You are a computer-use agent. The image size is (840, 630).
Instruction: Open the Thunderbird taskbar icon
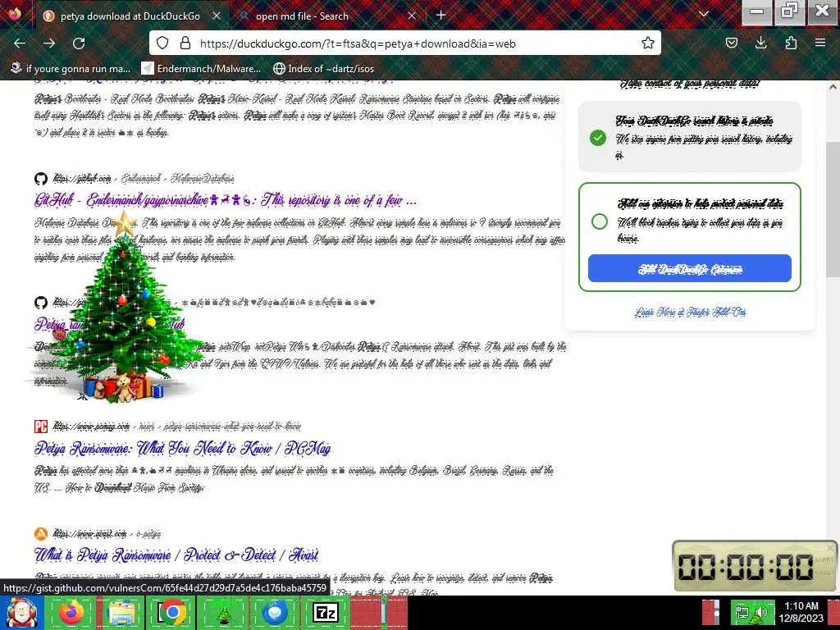(274, 613)
